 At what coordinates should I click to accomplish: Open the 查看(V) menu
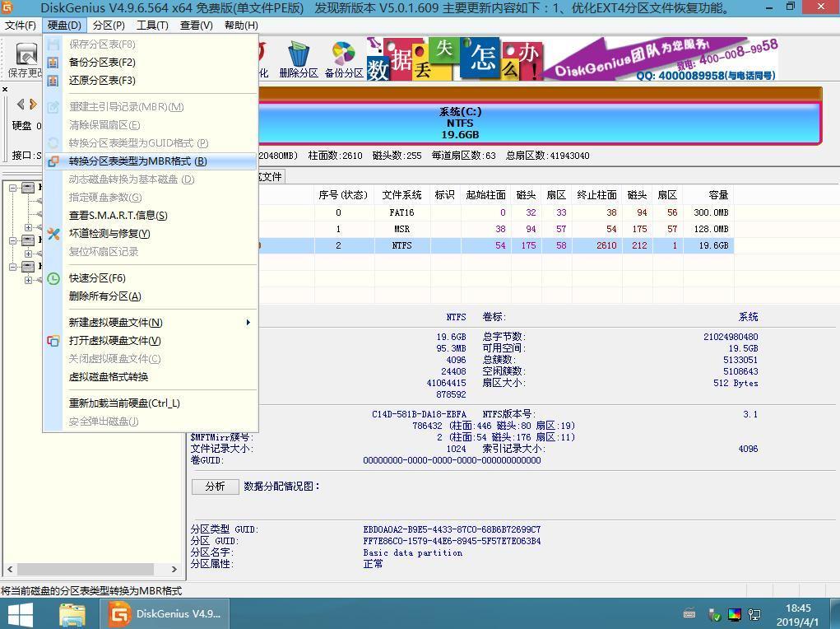(x=197, y=26)
